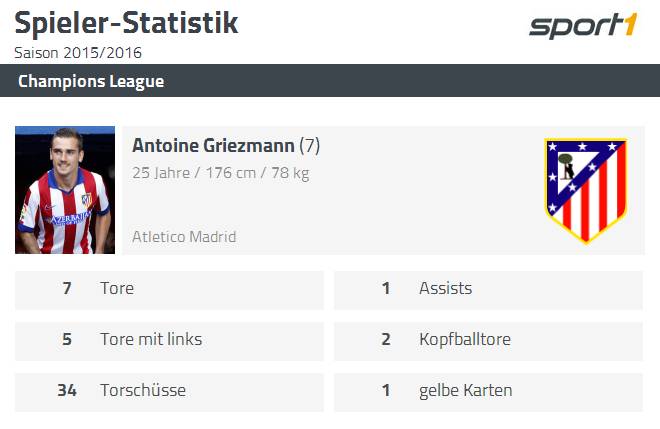Click the player age and height line

pos(221,173)
